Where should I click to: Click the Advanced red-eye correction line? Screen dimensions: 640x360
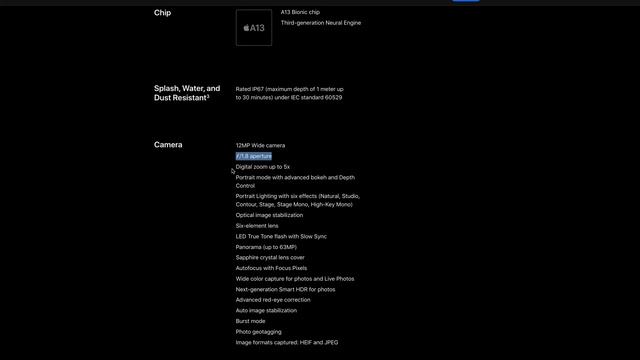coord(273,300)
